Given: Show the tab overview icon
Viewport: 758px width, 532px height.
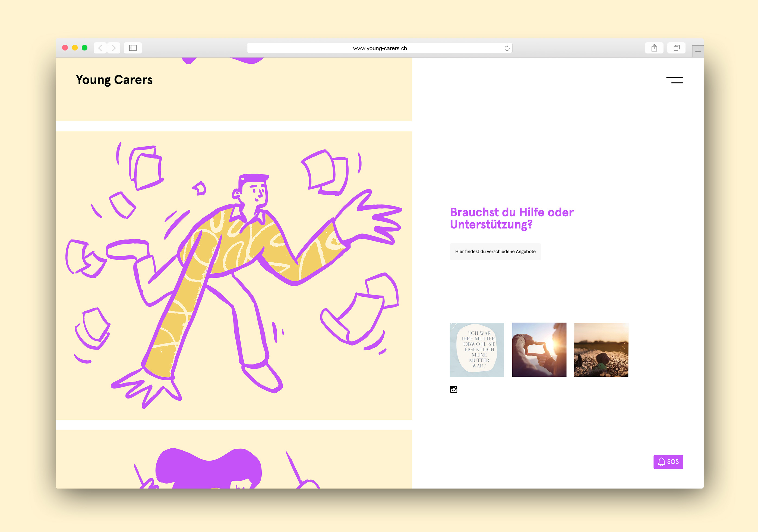Looking at the screenshot, I should (x=677, y=48).
